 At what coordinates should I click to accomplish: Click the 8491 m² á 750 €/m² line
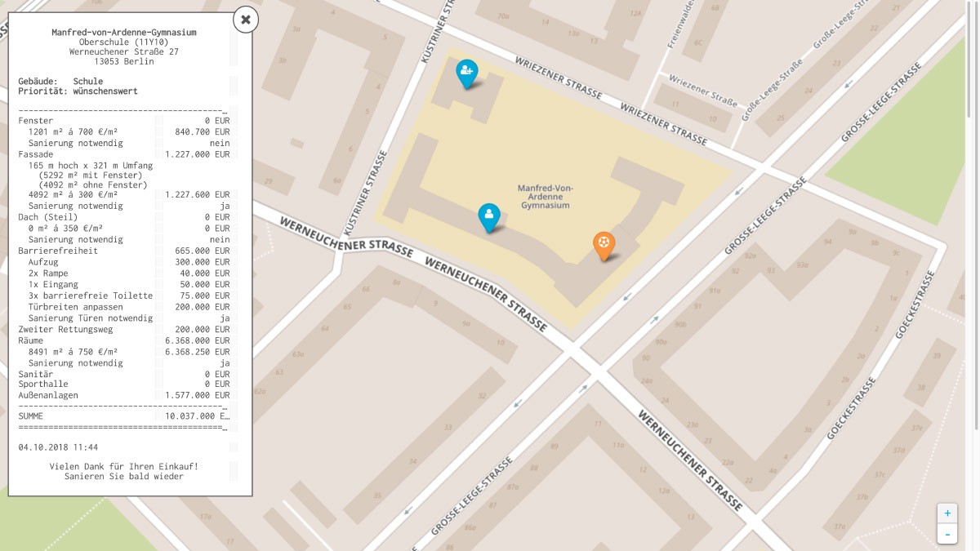pyautogui.click(x=124, y=352)
